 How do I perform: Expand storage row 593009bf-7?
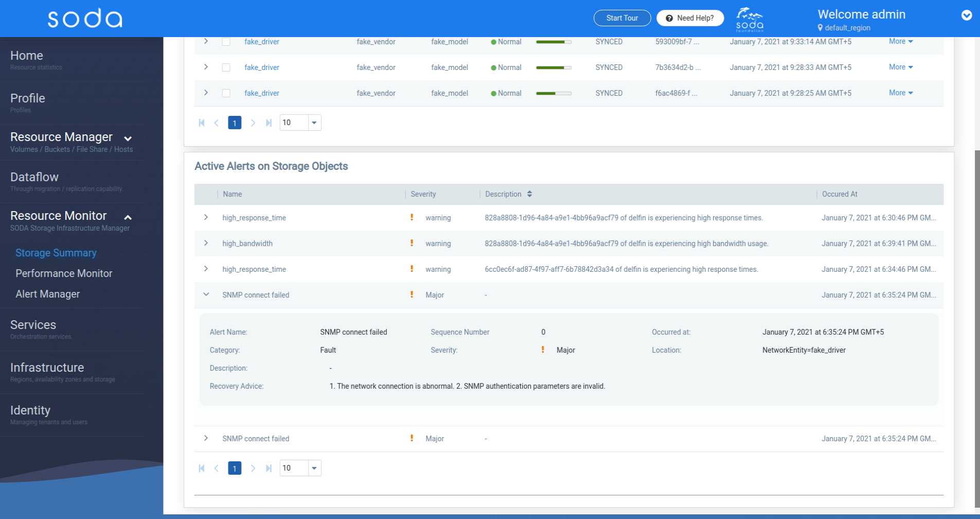pyautogui.click(x=206, y=41)
